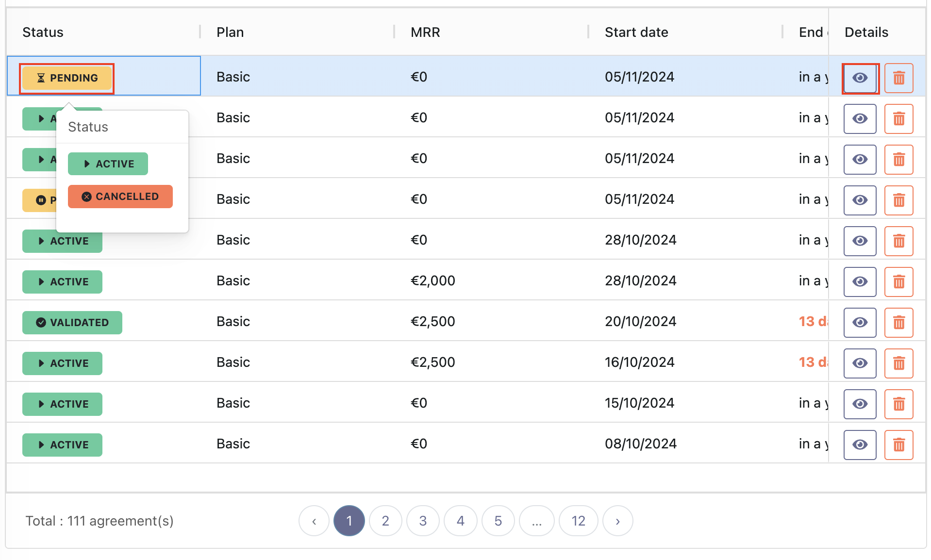Image resolution: width=931 pixels, height=560 pixels.
Task: View details of the Validated agreement
Action: click(x=860, y=323)
